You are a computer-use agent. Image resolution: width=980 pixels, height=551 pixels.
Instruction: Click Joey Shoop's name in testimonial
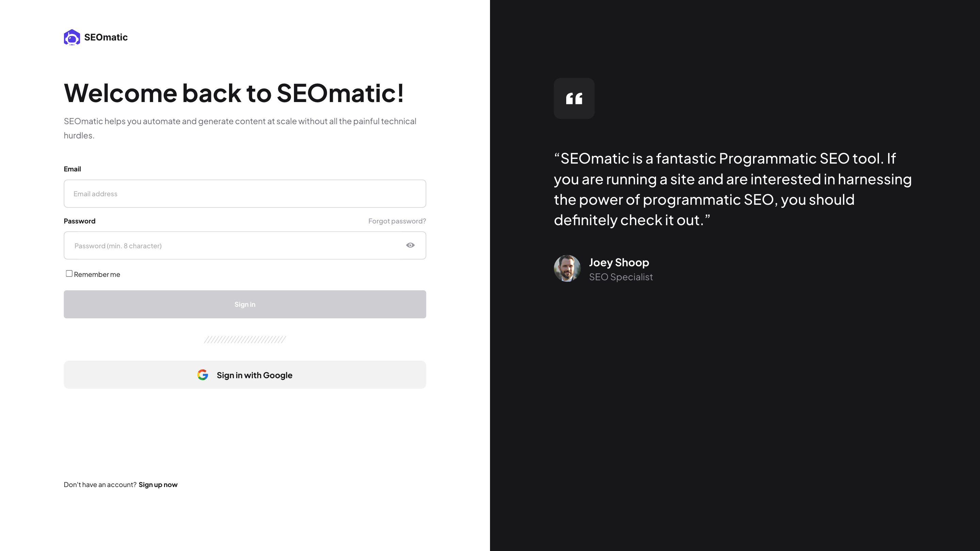[x=619, y=262]
